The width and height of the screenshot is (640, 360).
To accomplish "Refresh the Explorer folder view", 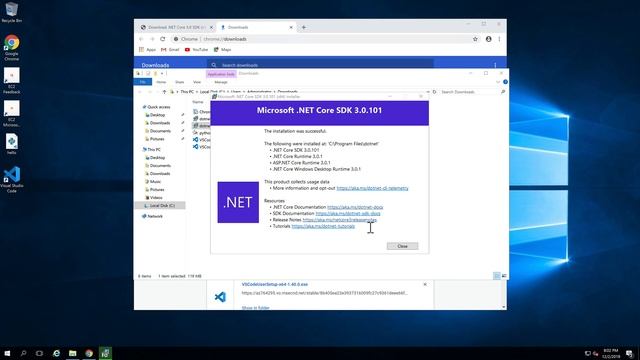I will click(x=434, y=92).
